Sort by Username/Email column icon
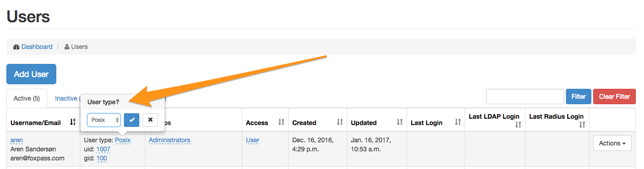 point(73,122)
